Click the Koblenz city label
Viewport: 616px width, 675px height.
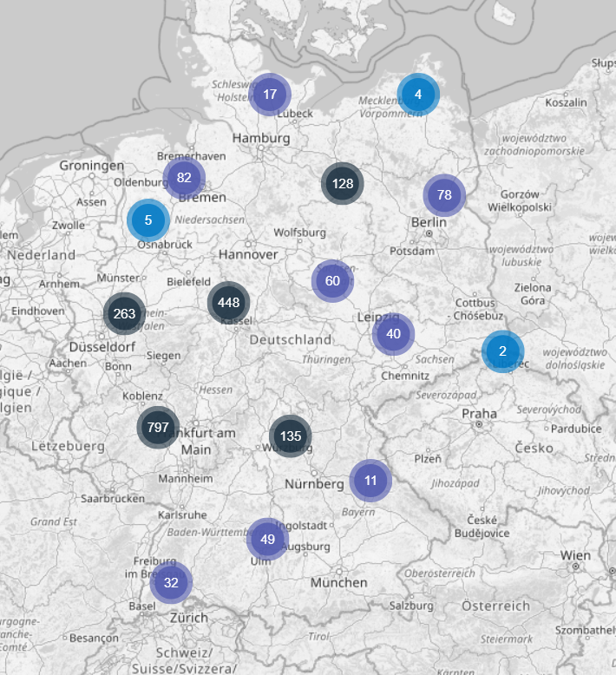[142, 396]
